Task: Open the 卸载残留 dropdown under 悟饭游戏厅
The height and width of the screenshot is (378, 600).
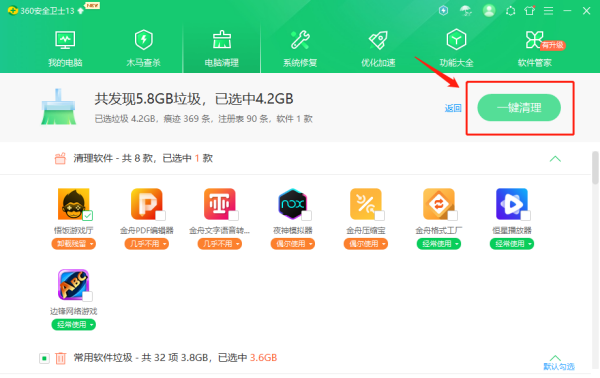Action: pos(73,244)
